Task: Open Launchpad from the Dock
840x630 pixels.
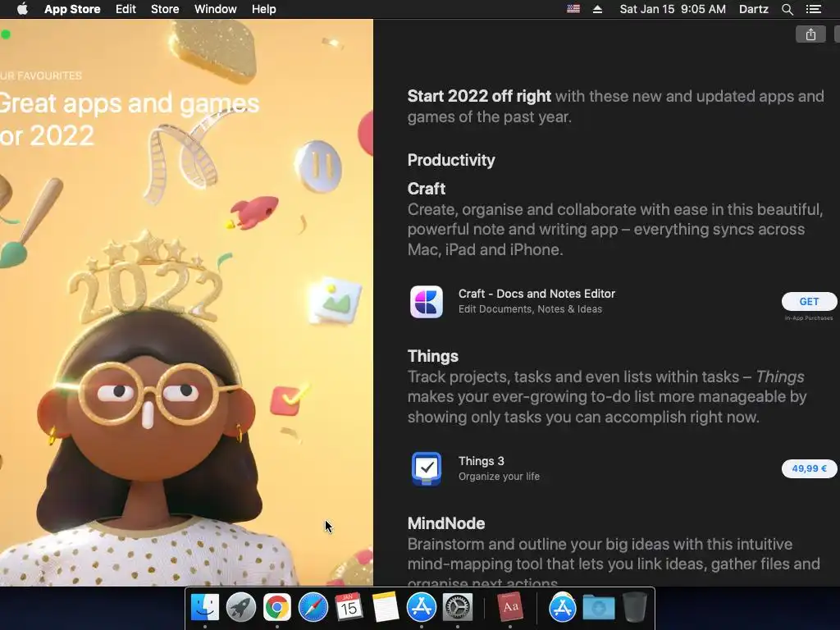Action: (241, 607)
